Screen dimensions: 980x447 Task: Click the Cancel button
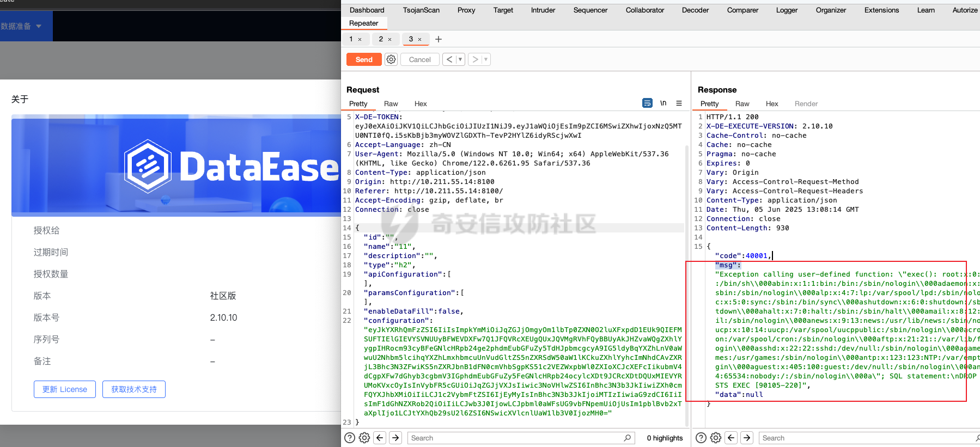click(x=419, y=59)
